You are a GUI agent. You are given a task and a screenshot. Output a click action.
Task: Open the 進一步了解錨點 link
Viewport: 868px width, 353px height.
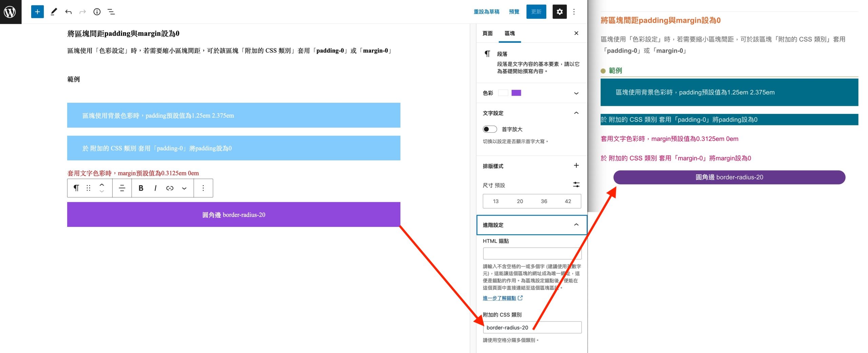(502, 298)
